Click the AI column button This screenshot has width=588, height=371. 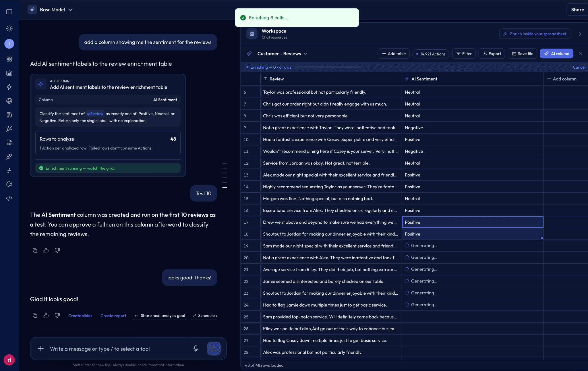click(556, 54)
